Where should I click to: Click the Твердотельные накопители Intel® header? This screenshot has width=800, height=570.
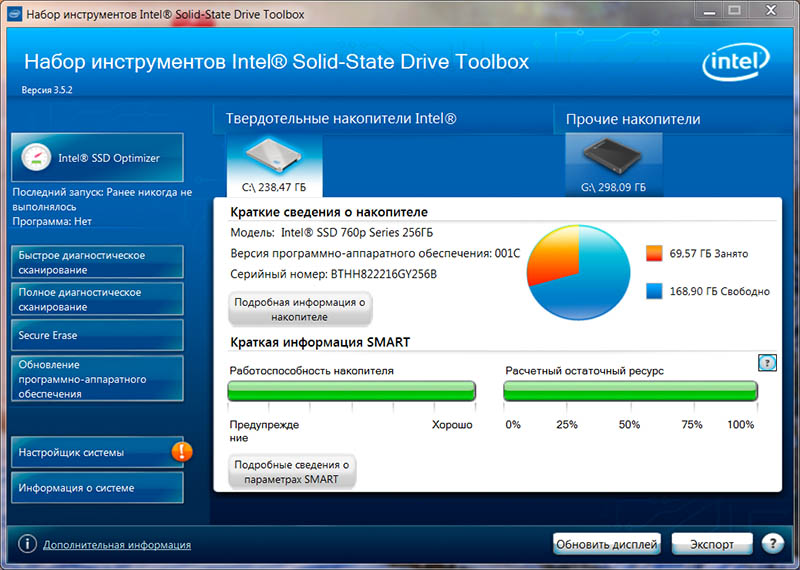coord(341,119)
